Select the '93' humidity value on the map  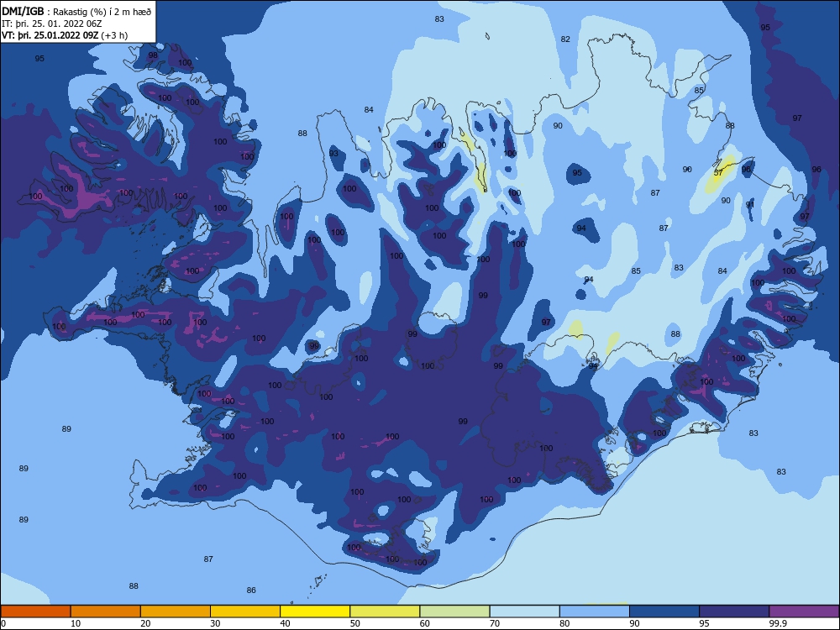tap(333, 153)
